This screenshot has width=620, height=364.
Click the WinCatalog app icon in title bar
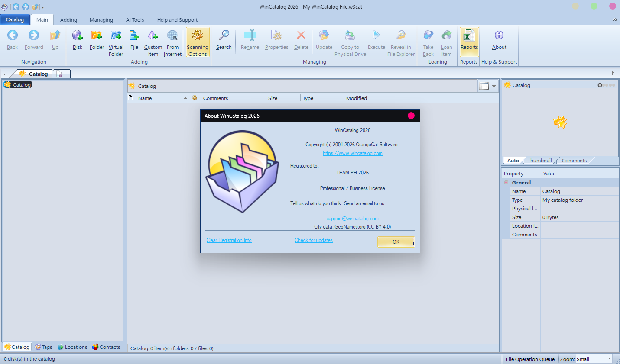tap(5, 6)
